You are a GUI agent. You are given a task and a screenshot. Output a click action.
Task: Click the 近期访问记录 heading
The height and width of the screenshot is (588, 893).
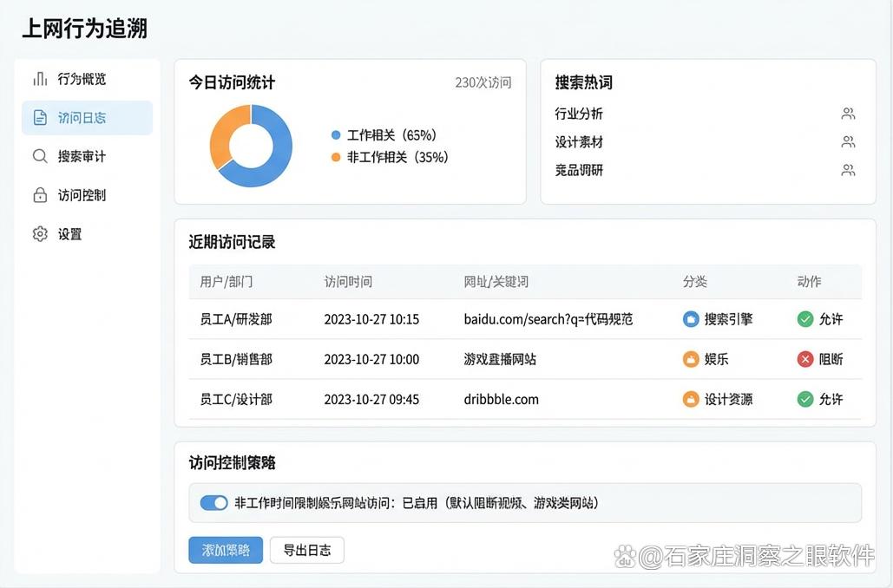[232, 242]
